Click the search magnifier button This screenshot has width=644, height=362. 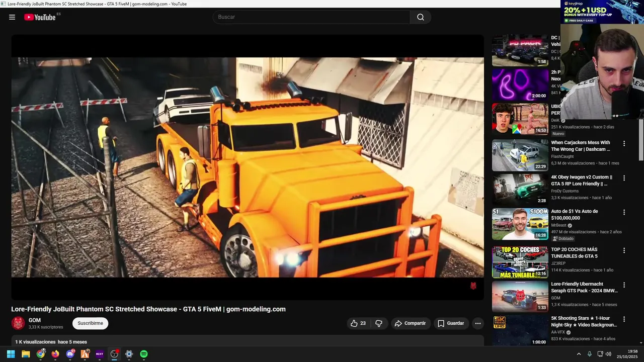point(421,17)
